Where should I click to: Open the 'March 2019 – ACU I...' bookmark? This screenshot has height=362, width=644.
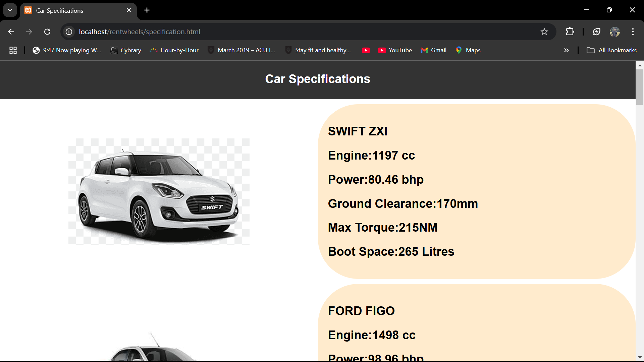point(241,50)
